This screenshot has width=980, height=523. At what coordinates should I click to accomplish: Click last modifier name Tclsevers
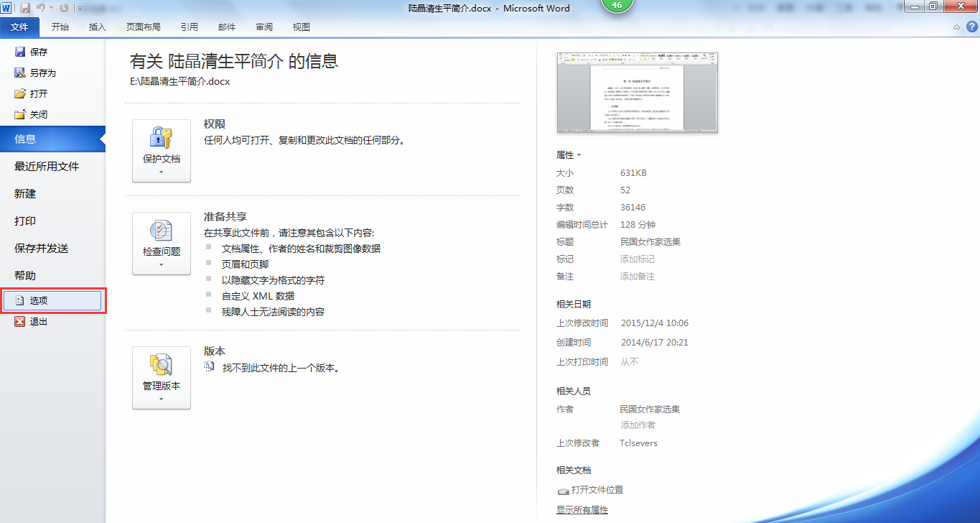639,443
